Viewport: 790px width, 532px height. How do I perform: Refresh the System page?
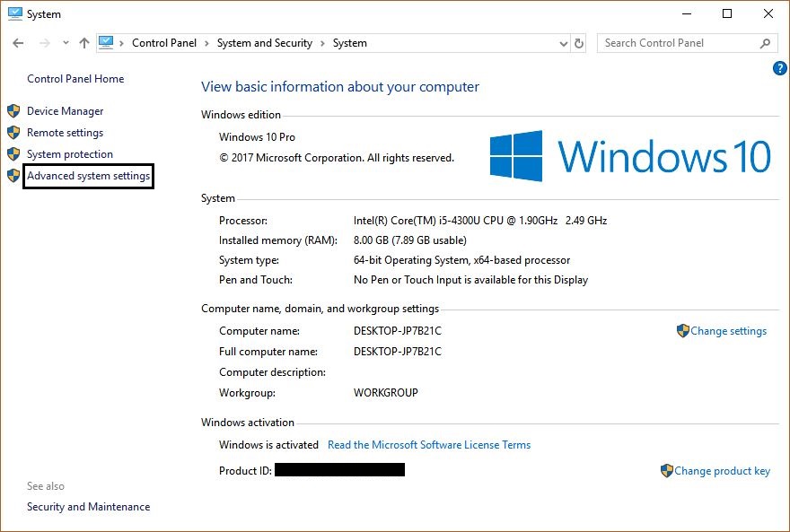point(579,44)
